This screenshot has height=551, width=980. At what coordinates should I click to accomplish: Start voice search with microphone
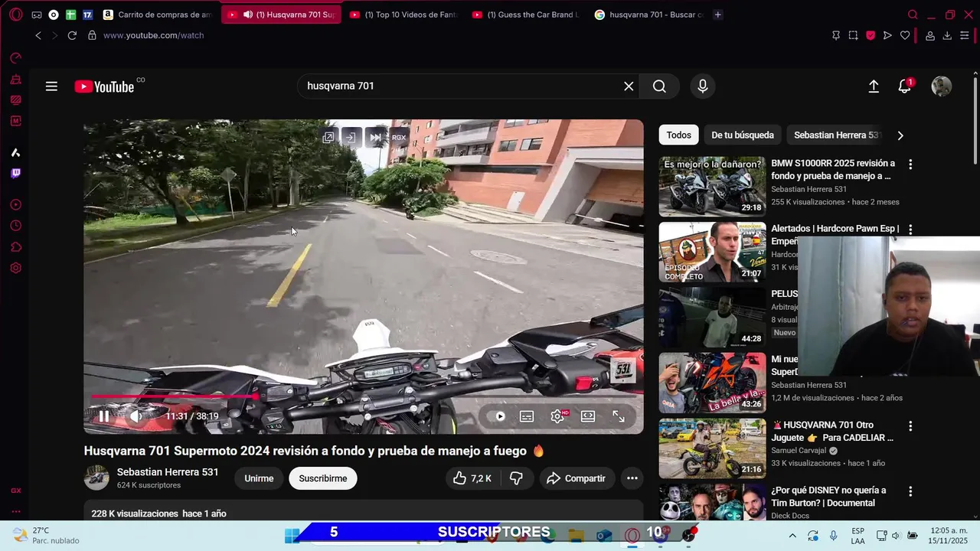[702, 86]
